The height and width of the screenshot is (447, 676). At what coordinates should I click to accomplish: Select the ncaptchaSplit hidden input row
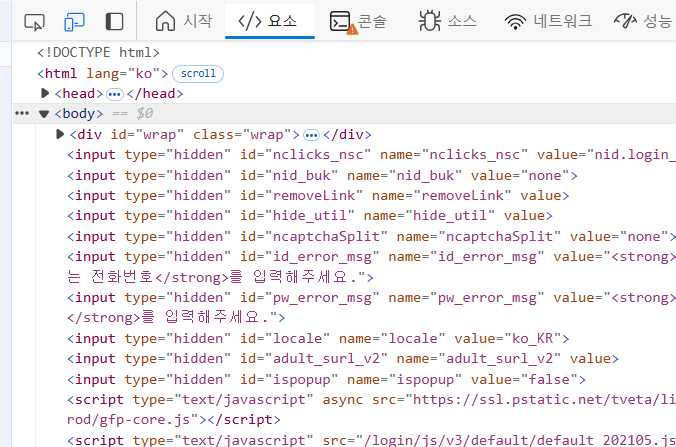tap(371, 236)
